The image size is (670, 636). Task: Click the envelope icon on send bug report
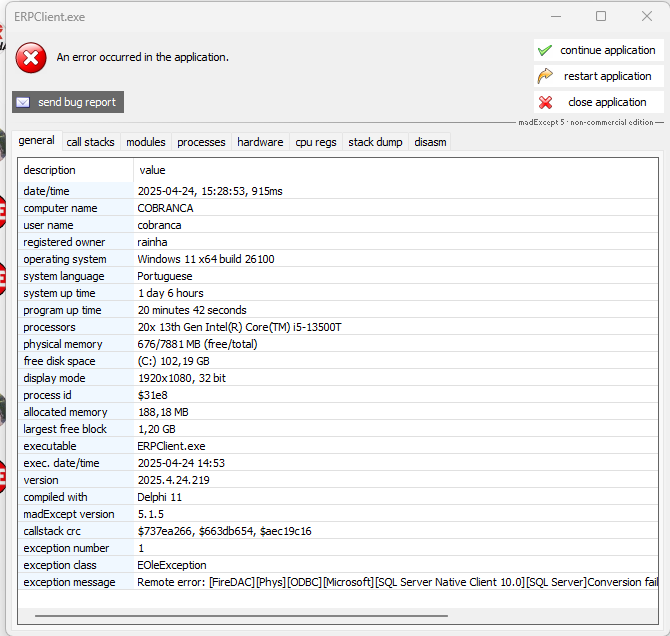[x=23, y=102]
